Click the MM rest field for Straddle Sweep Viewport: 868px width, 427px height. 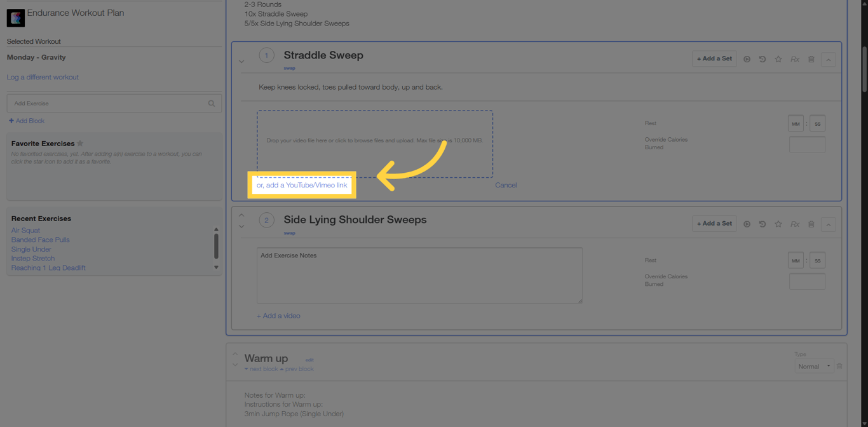pyautogui.click(x=796, y=124)
